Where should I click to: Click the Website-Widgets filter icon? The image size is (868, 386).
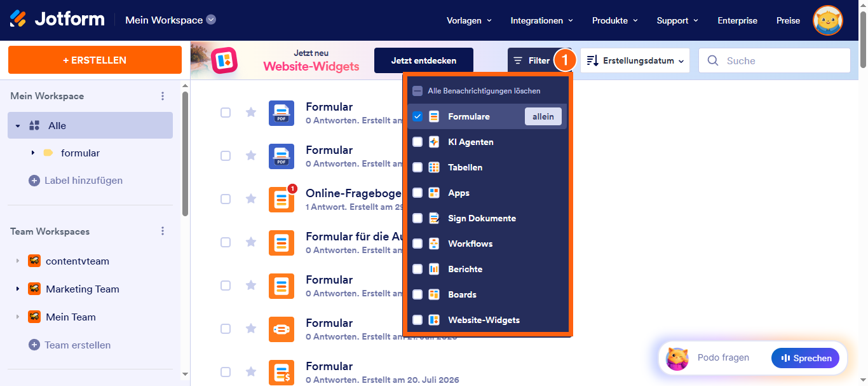434,320
